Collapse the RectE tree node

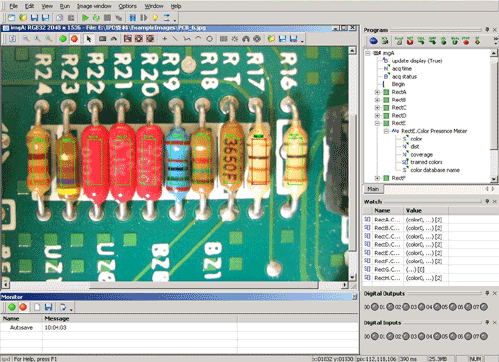tap(377, 123)
